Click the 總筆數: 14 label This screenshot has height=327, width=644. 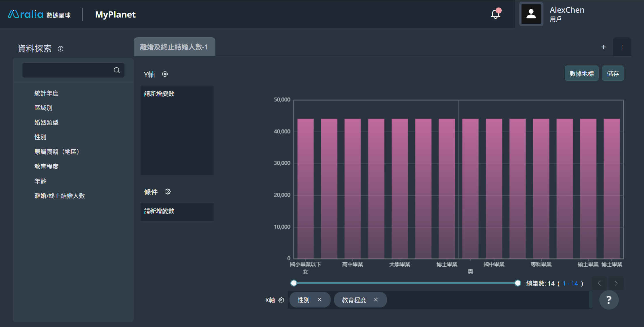[540, 284]
